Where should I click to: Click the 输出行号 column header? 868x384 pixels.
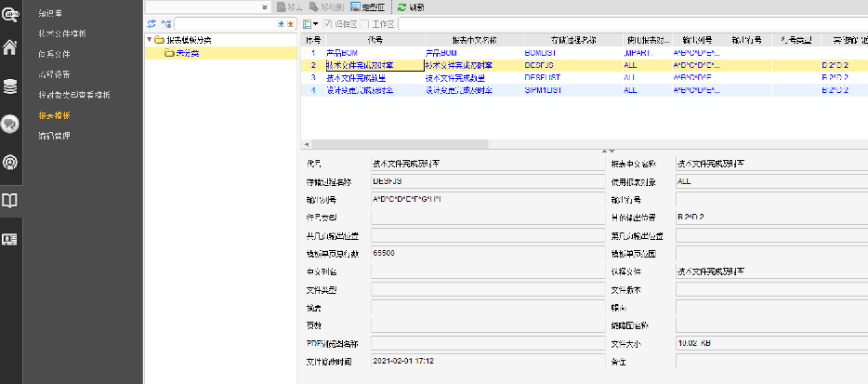(x=746, y=40)
